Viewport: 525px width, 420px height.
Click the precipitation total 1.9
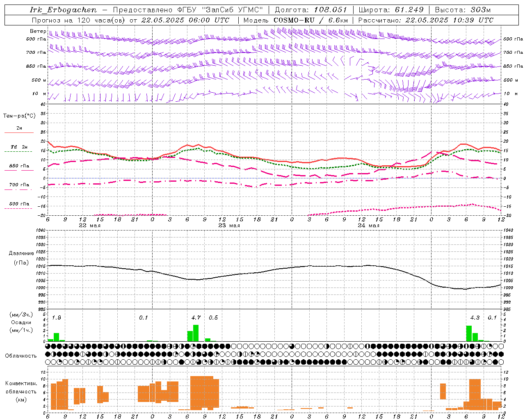[x=56, y=317]
